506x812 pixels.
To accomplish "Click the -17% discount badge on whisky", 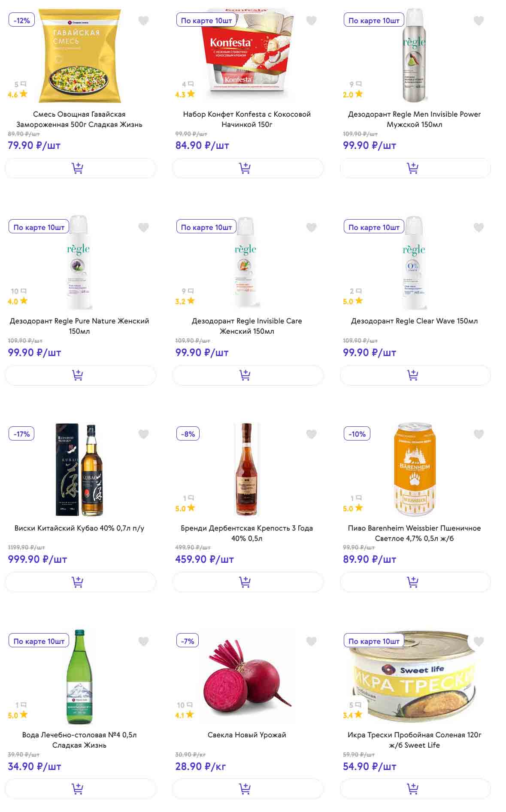I will coord(21,434).
